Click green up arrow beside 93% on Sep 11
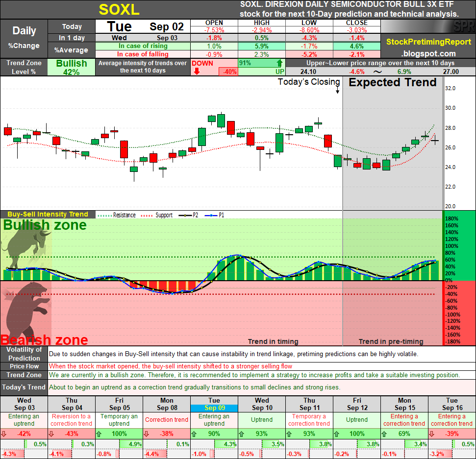 289,434
